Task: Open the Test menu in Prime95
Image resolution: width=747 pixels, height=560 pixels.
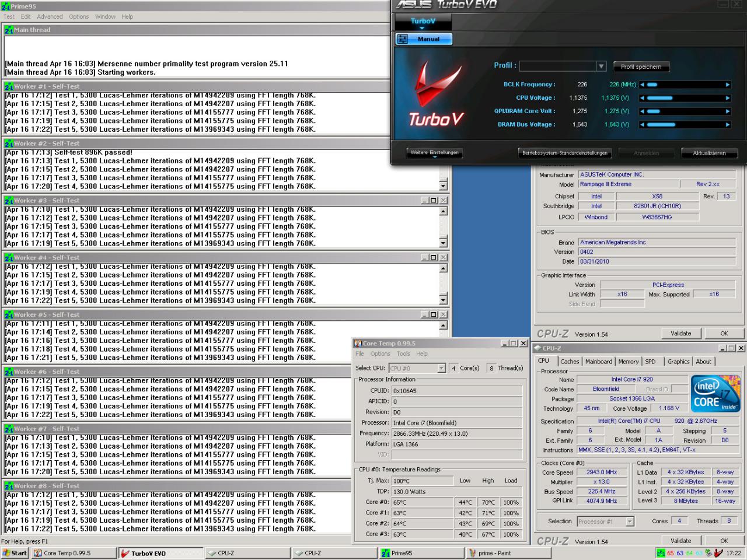Action: pyautogui.click(x=9, y=16)
